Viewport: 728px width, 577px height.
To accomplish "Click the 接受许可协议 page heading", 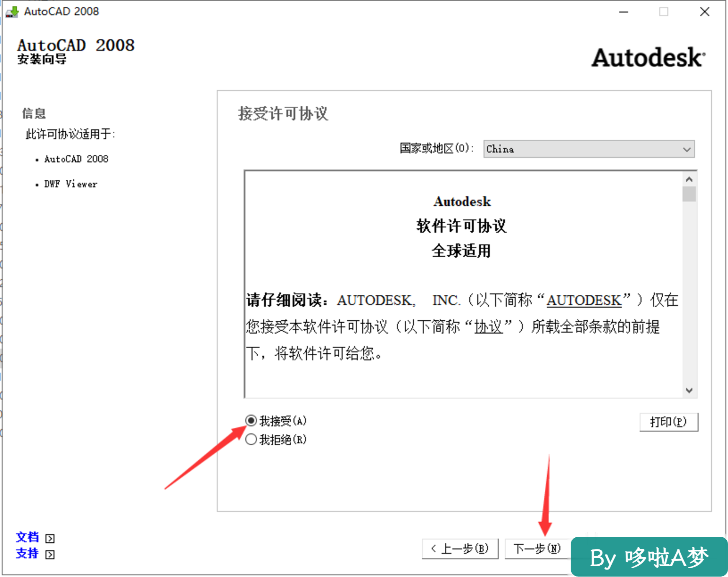I will point(283,113).
